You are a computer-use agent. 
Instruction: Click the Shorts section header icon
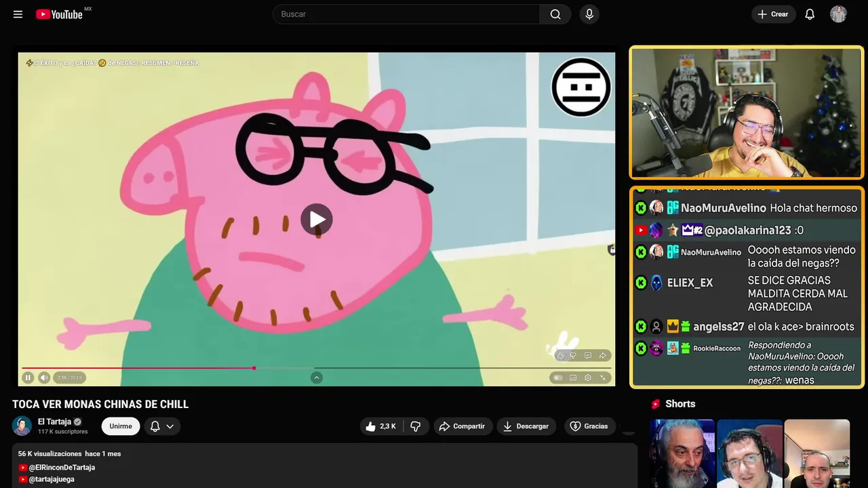click(656, 404)
